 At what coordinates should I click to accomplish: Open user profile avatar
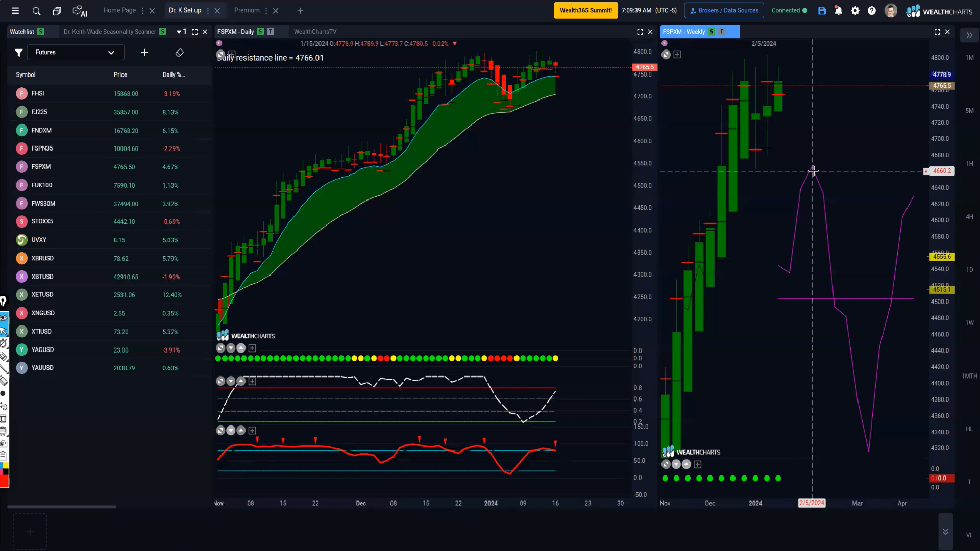pos(891,11)
